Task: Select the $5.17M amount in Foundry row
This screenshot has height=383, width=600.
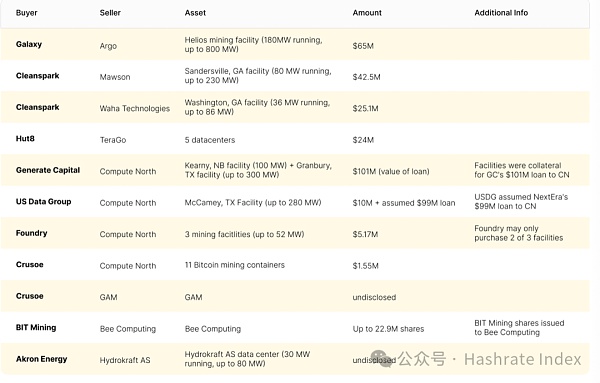Action: [x=365, y=234]
